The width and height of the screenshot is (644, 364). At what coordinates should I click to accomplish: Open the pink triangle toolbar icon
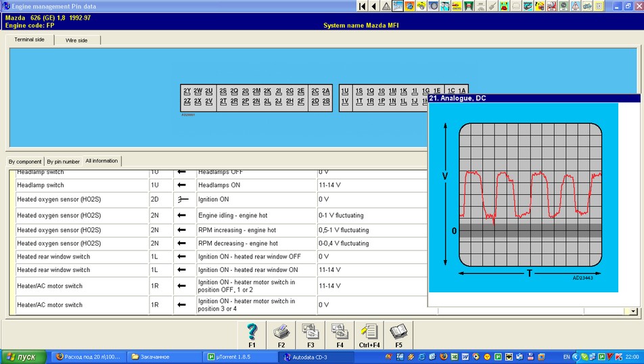tap(575, 6)
